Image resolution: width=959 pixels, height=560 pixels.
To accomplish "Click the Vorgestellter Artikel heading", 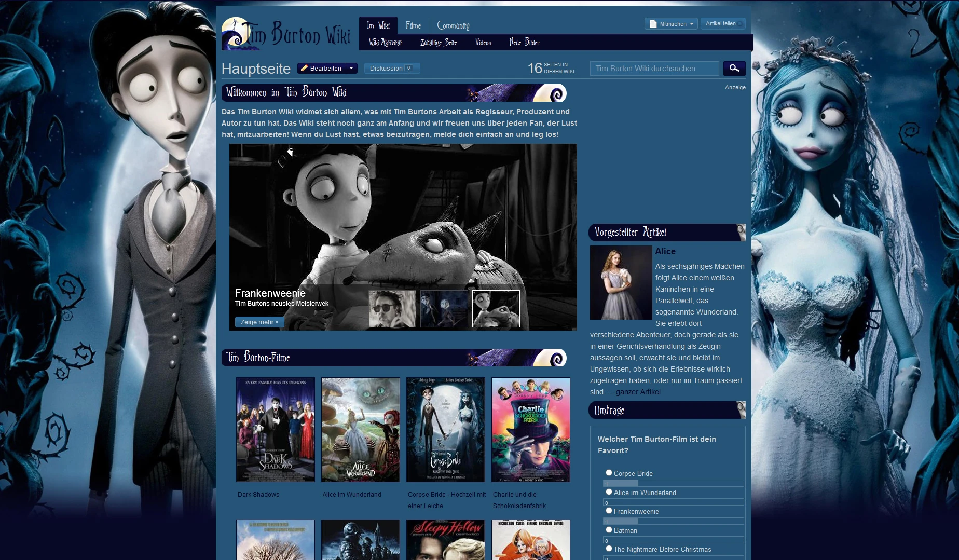I will pos(630,232).
